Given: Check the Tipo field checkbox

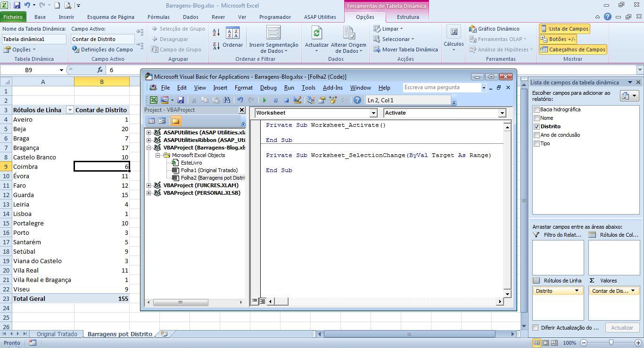Looking at the screenshot, I should 537,143.
